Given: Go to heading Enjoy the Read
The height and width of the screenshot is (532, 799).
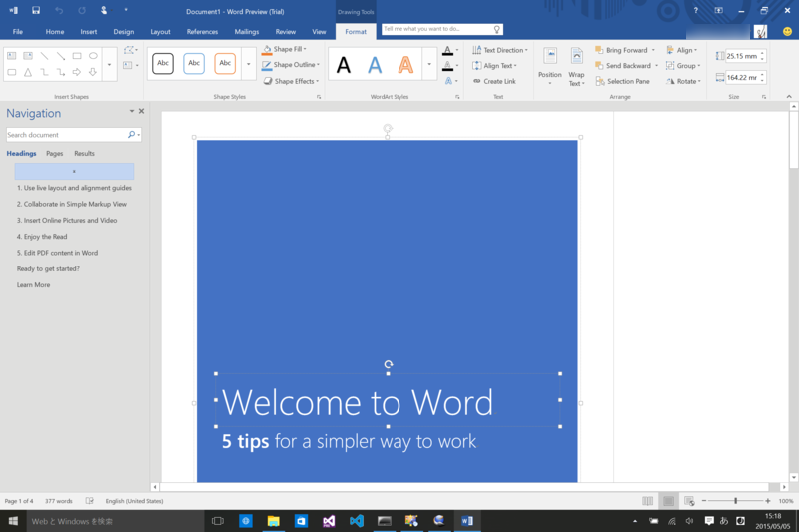Looking at the screenshot, I should [42, 237].
